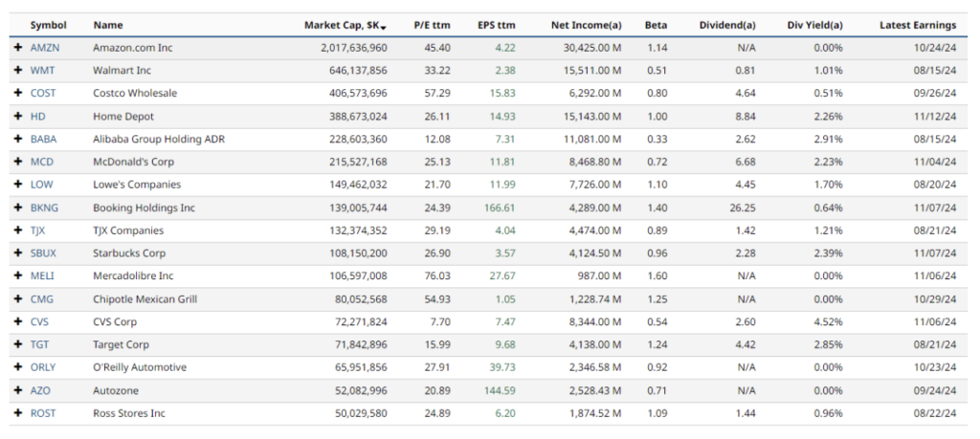The width and height of the screenshot is (980, 439).
Task: Select the name Chipotle Mexican Grill
Action: click(145, 299)
